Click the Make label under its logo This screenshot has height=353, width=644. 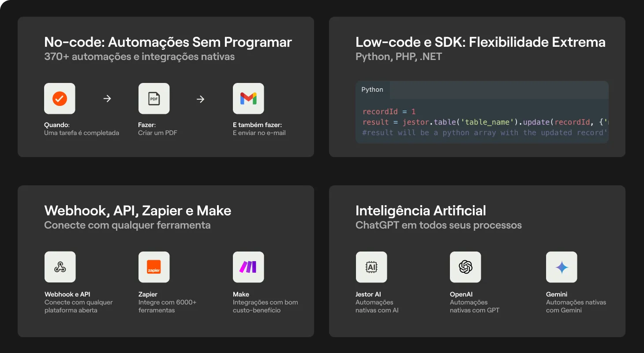[241, 294]
